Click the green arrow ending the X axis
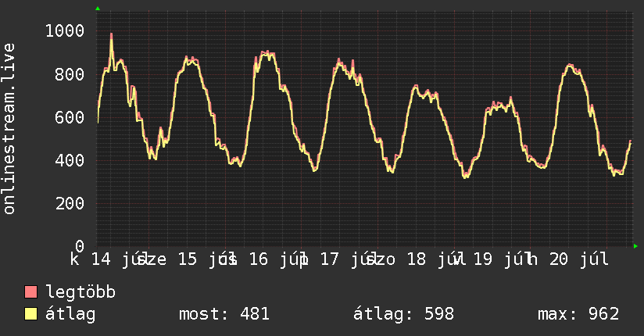Viewport: 644px width, 336px height. [635, 246]
